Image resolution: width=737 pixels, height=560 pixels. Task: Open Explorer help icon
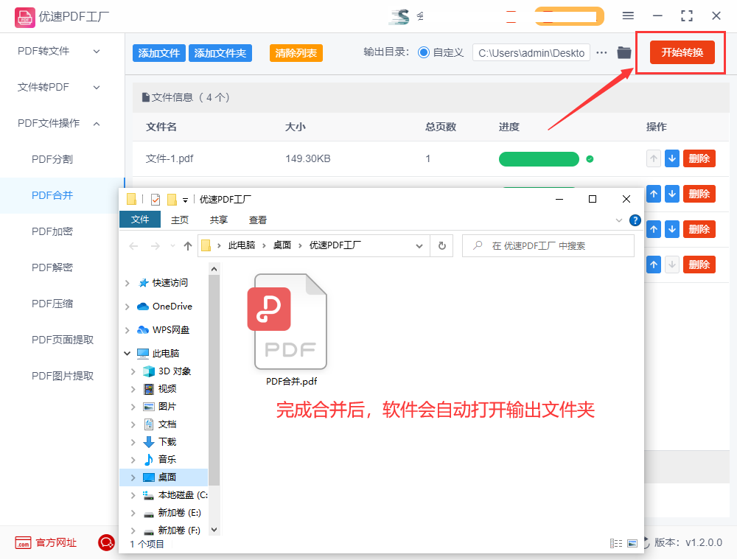(635, 220)
